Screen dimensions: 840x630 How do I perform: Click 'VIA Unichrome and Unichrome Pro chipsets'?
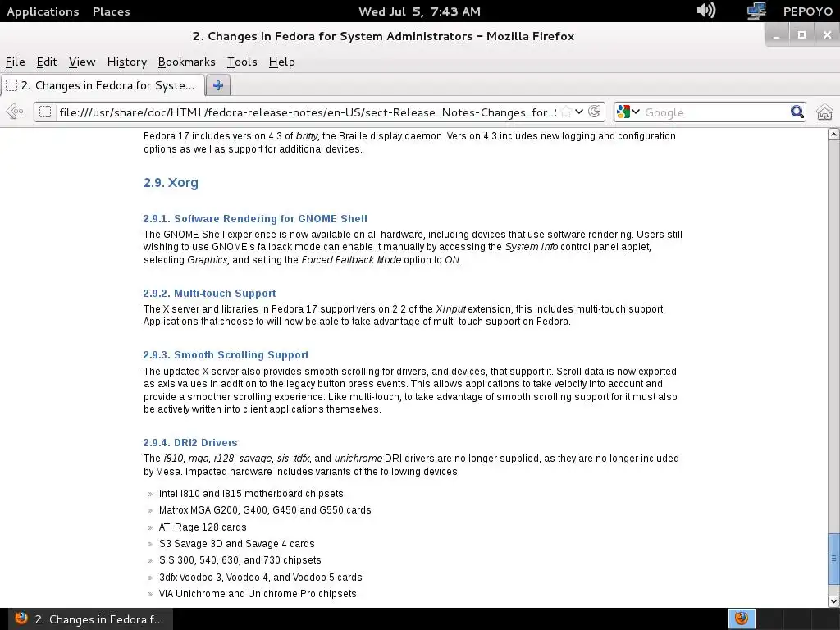tap(258, 594)
